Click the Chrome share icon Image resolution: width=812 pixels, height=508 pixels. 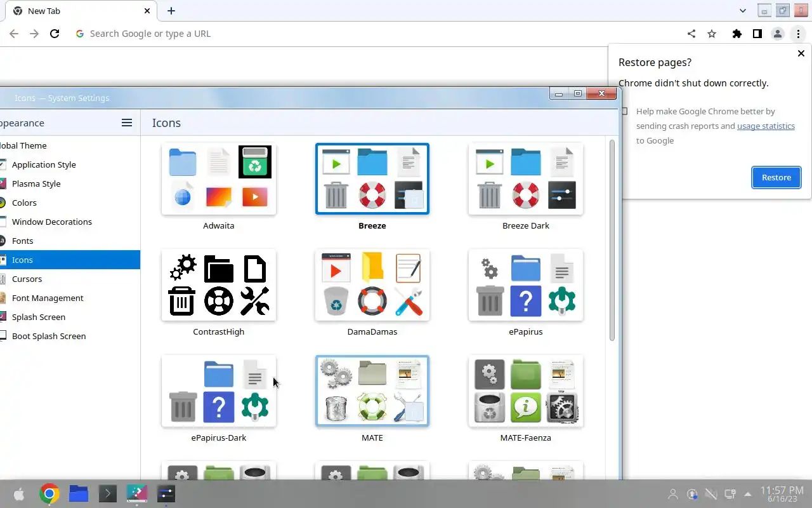[x=691, y=34]
